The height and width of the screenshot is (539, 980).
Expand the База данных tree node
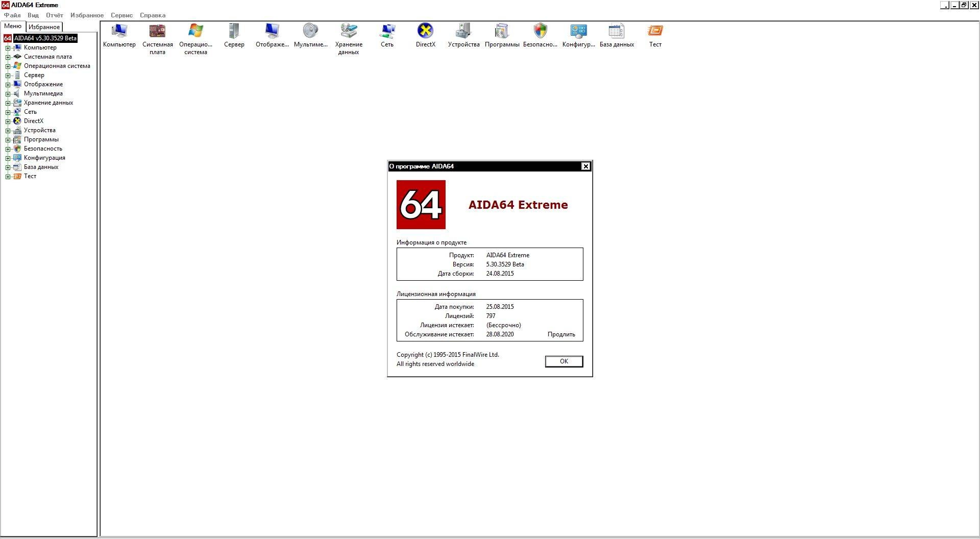tap(8, 167)
